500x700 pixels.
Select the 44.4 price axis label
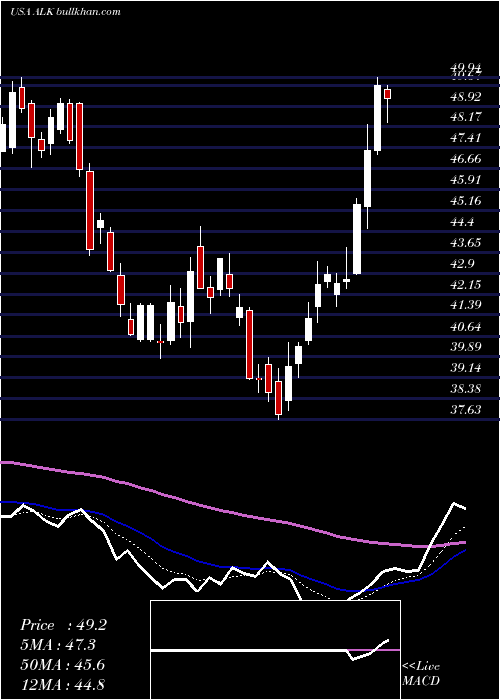(463, 222)
